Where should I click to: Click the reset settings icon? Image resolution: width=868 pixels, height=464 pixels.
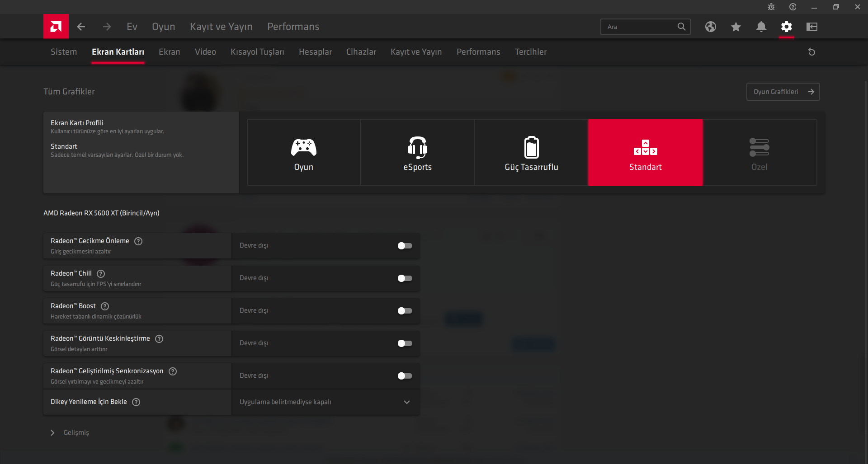coord(812,52)
